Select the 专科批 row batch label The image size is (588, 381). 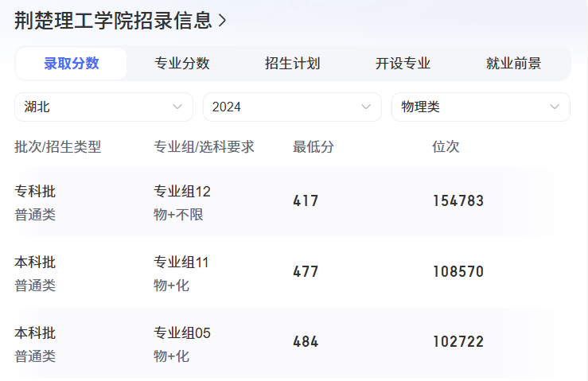coord(35,191)
